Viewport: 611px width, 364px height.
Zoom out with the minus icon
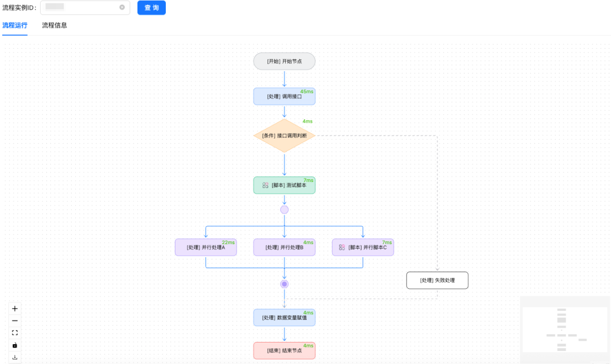tap(15, 321)
